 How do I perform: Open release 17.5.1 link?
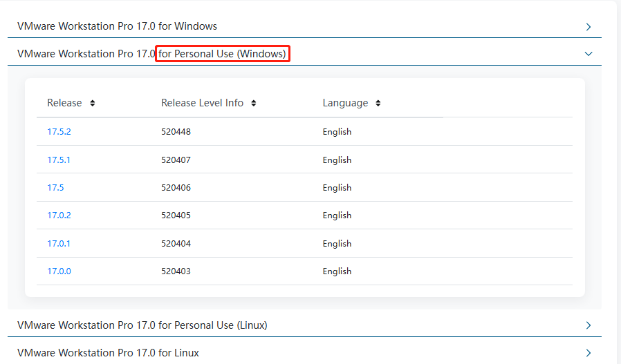[x=59, y=160]
